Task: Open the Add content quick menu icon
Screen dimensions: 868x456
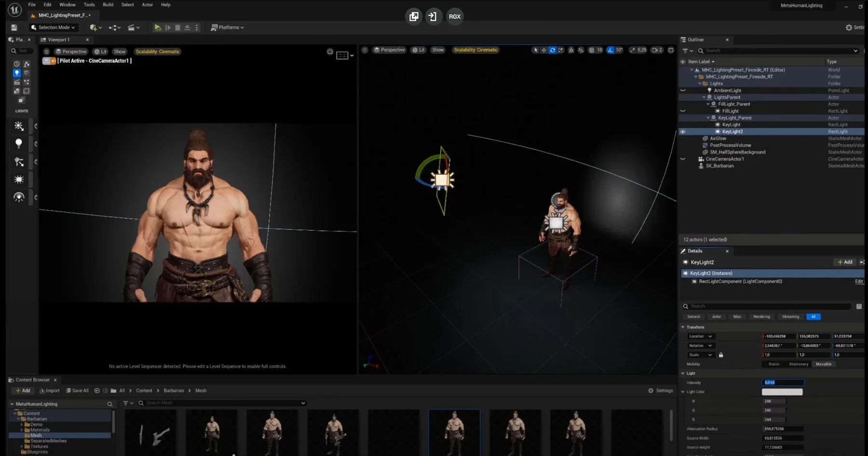Action: click(x=95, y=28)
